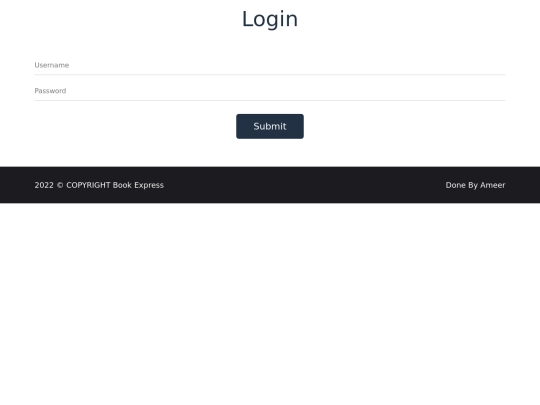Focus the Password input field

pyautogui.click(x=270, y=91)
